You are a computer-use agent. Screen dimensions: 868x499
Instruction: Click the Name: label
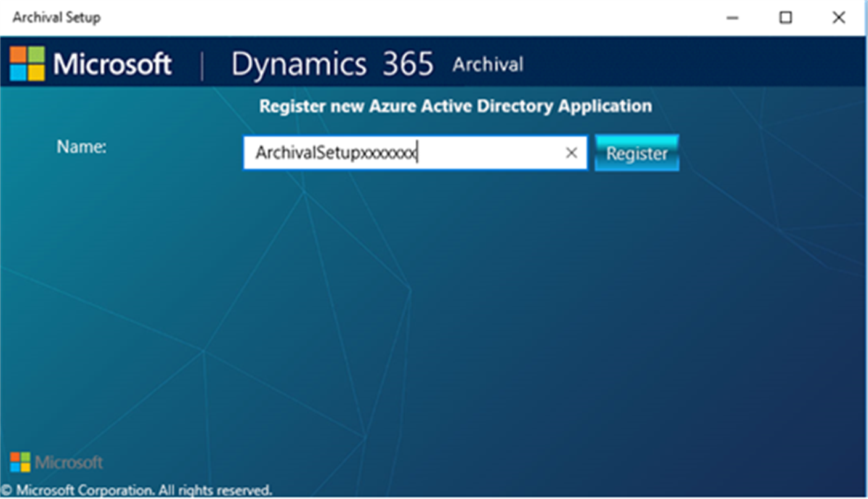pos(81,147)
